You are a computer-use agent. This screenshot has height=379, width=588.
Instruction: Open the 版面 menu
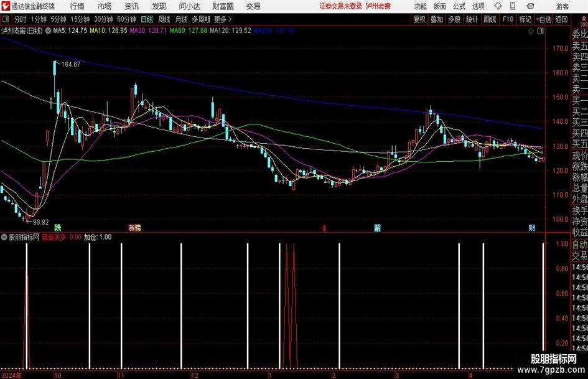[440, 6]
